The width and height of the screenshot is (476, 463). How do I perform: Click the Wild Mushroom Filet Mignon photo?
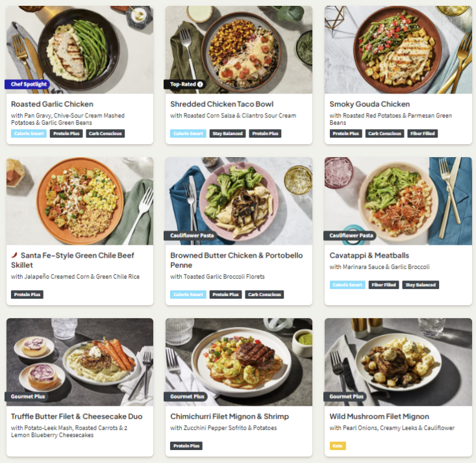click(x=398, y=362)
